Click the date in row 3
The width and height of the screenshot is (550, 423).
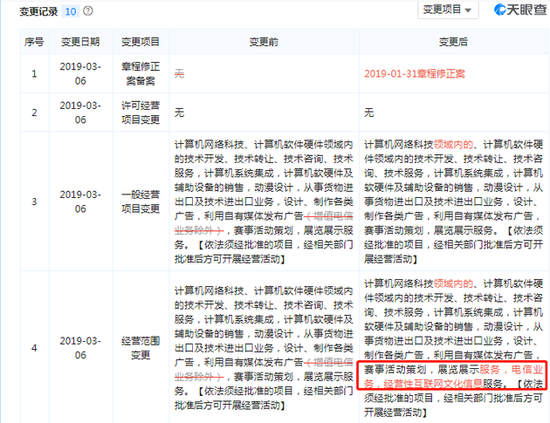80,202
